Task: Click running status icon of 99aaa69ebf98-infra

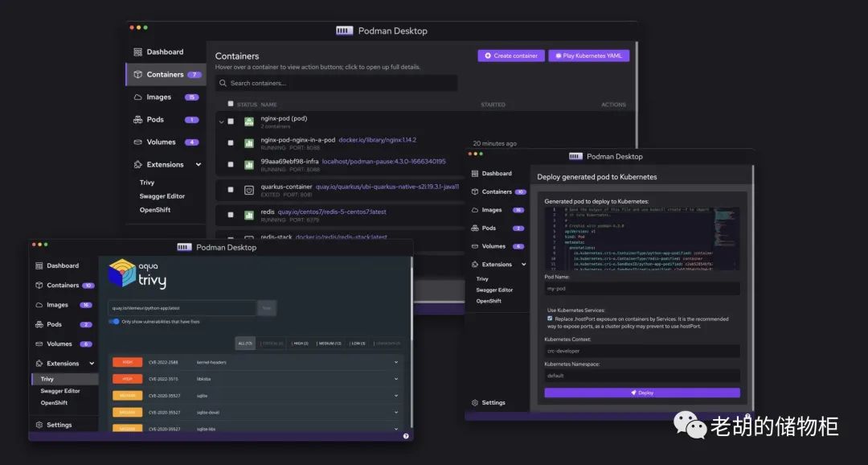Action: [x=249, y=165]
